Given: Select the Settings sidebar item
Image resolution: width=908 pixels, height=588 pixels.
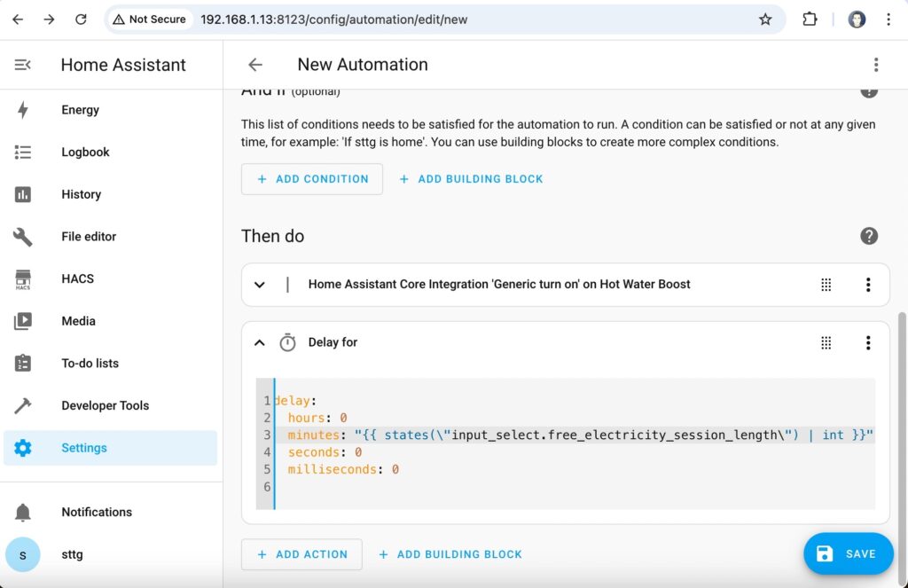Looking at the screenshot, I should coord(110,448).
